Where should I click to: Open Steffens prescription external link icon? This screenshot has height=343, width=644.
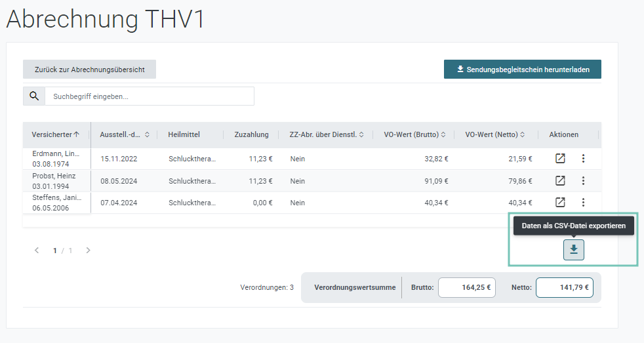(560, 203)
